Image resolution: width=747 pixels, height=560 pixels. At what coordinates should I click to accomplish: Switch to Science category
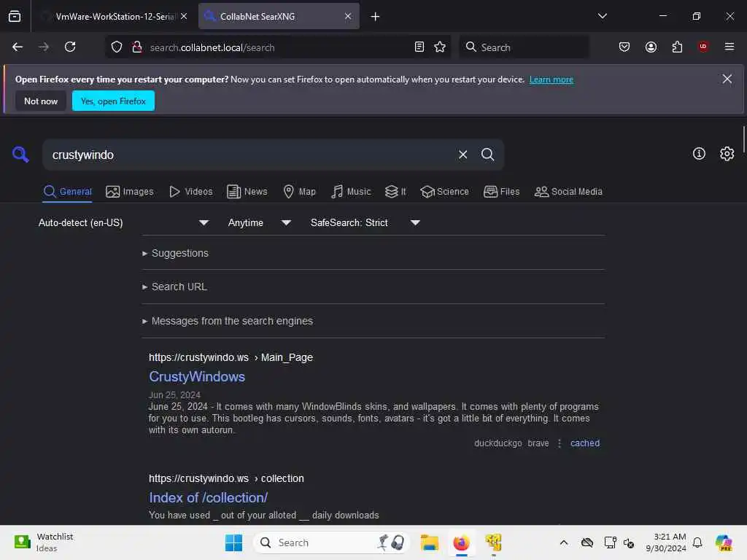pyautogui.click(x=444, y=192)
